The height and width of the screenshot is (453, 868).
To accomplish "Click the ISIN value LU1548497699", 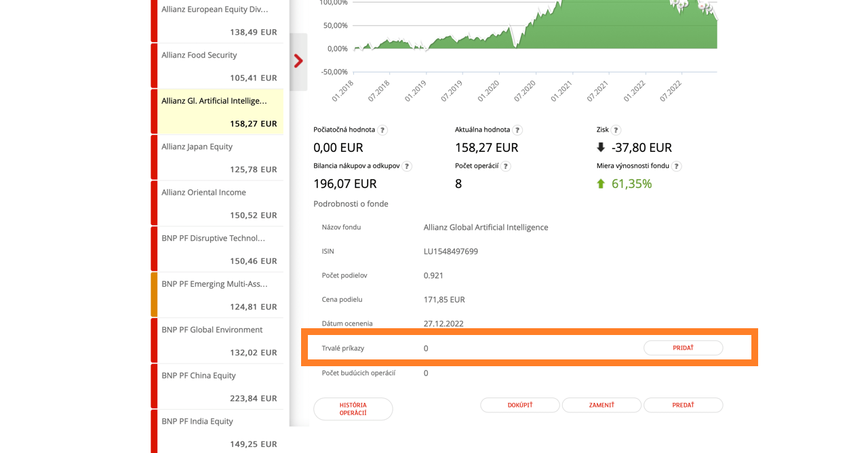I will [x=451, y=252].
